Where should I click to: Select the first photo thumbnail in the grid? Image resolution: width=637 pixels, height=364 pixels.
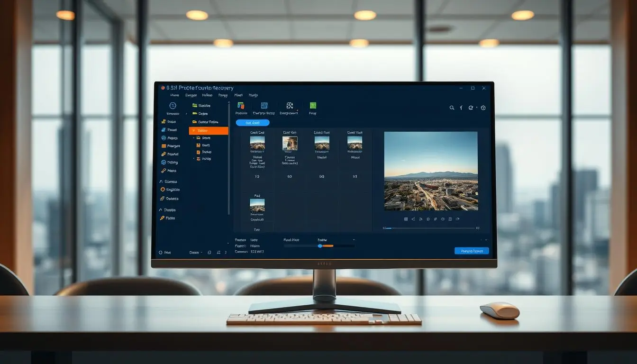(257, 142)
